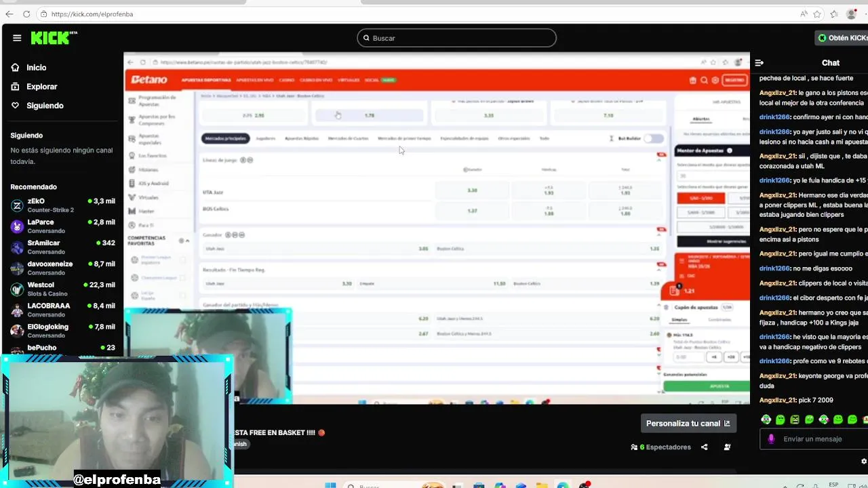Click browser back arrow

9,14
